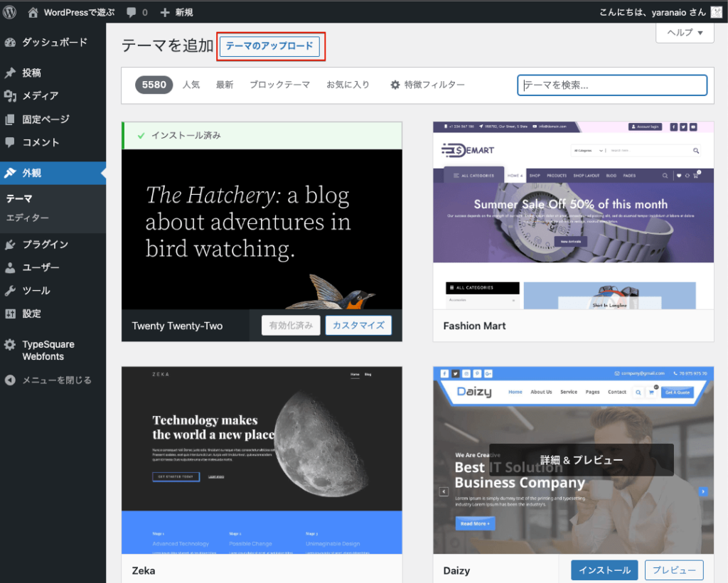Open the 特徴フィルター options
This screenshot has height=583, width=728.
[x=427, y=85]
